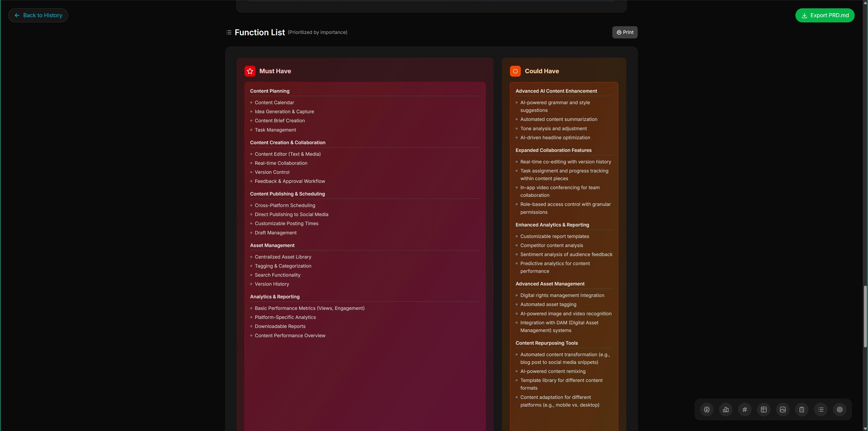Click the target icon in floating toolbar

(x=840, y=410)
